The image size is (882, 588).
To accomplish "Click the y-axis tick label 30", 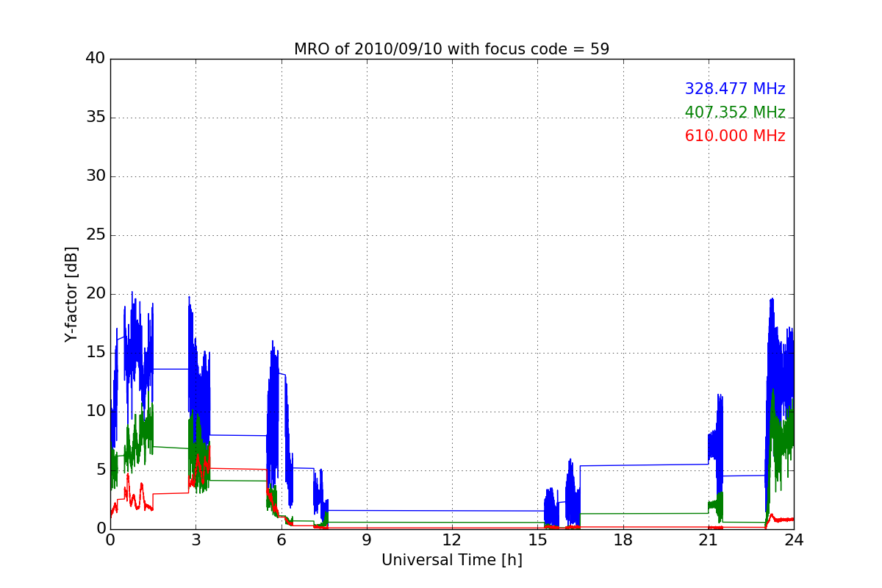I will [x=96, y=176].
